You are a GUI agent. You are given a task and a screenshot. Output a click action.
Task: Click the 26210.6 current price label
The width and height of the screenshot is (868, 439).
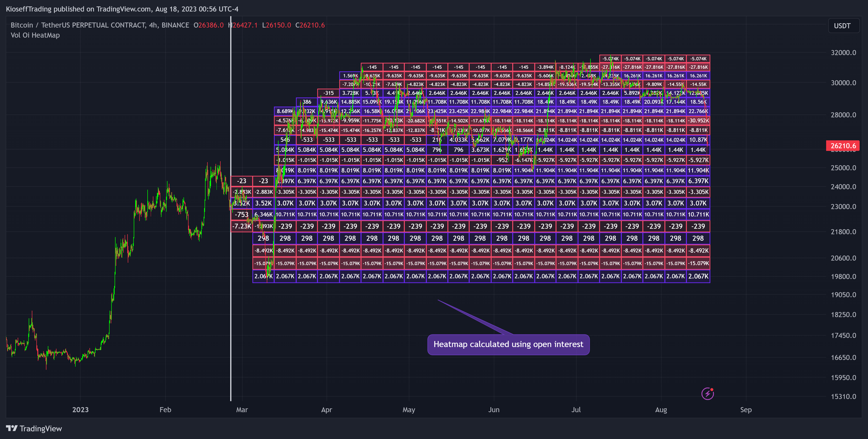(843, 146)
